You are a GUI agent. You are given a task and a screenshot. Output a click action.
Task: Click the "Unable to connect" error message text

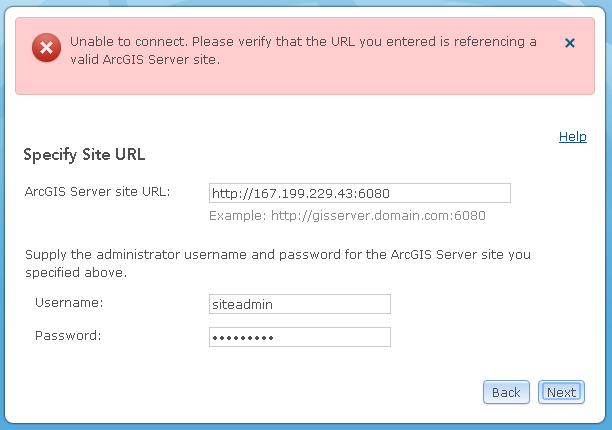click(302, 42)
